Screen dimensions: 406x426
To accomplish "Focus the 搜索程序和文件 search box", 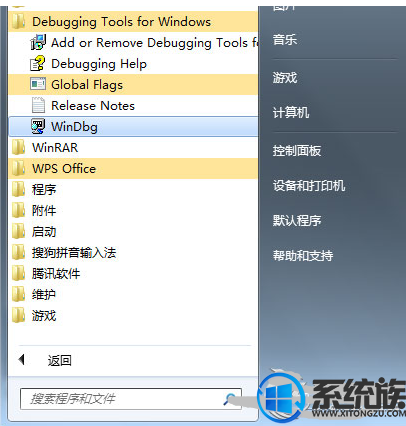I will [131, 399].
